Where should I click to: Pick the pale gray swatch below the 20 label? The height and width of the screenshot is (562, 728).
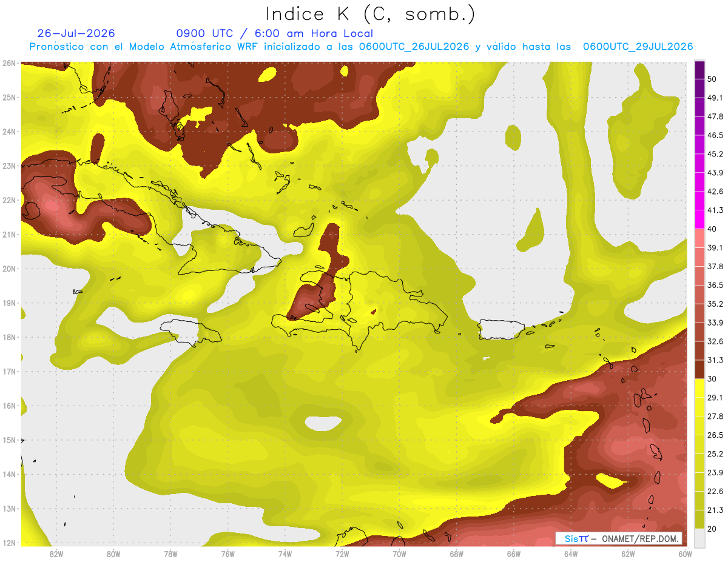[x=699, y=538]
